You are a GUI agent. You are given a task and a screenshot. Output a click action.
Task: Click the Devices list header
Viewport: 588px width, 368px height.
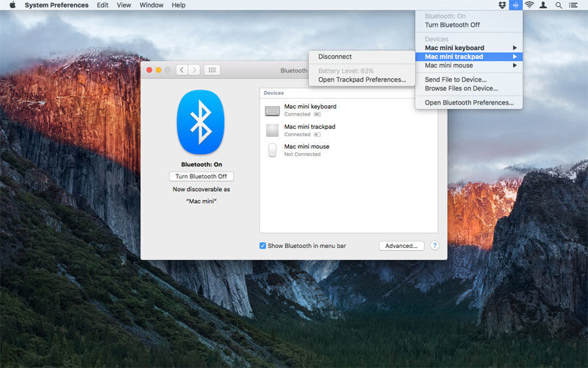pyautogui.click(x=348, y=93)
